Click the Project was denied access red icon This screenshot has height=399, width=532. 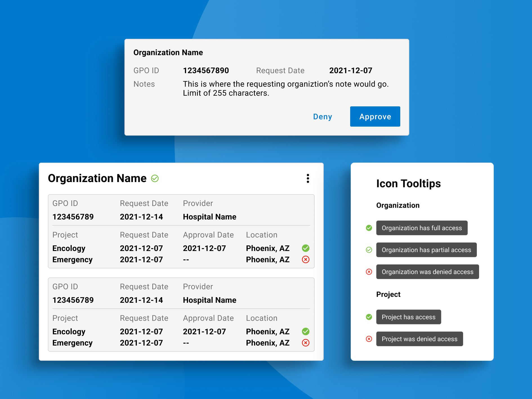(369, 339)
